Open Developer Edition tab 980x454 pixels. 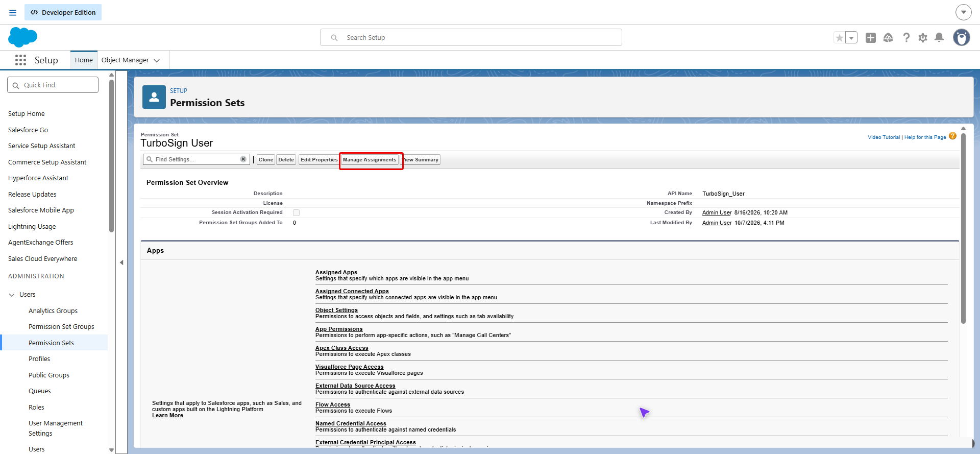[x=63, y=12]
